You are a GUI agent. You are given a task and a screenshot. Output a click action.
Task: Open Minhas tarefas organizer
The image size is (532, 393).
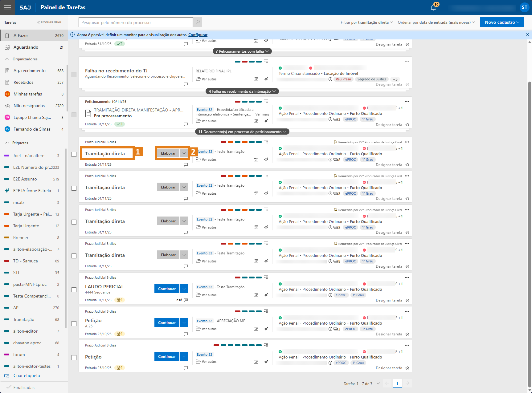tap(28, 94)
